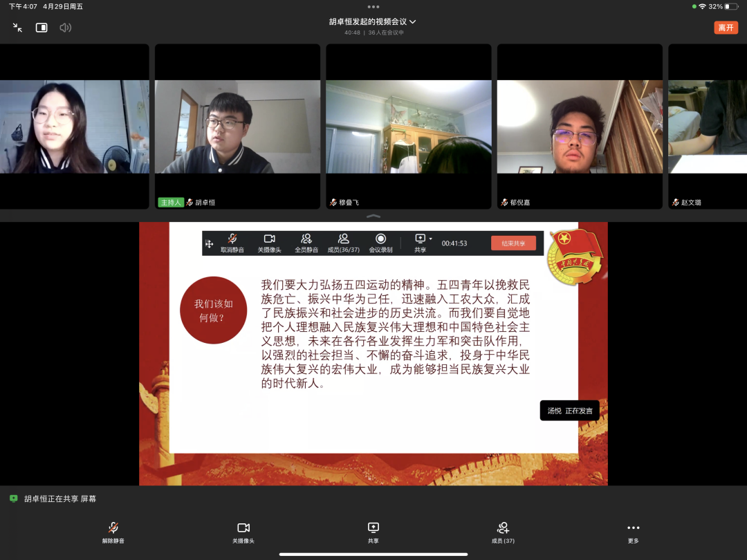Image resolution: width=747 pixels, height=560 pixels.
Task: Open the 成员 (37) members list
Action: pos(503,532)
